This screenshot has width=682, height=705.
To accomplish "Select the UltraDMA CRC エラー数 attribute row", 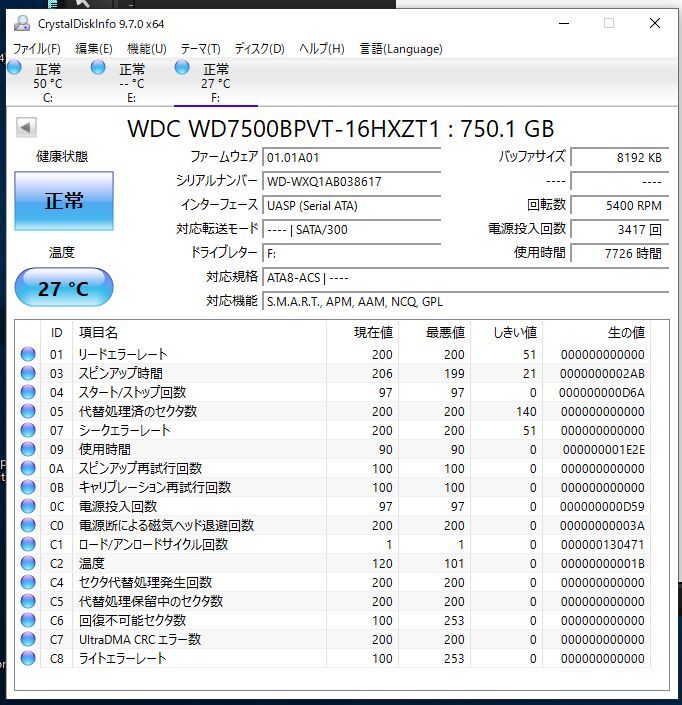I will 333,639.
